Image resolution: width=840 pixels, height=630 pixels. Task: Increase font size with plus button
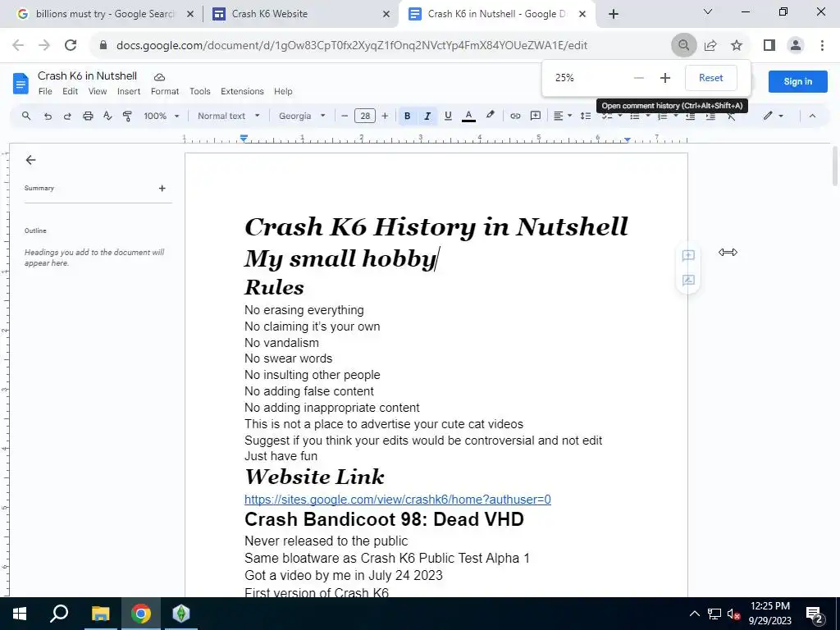click(x=385, y=116)
